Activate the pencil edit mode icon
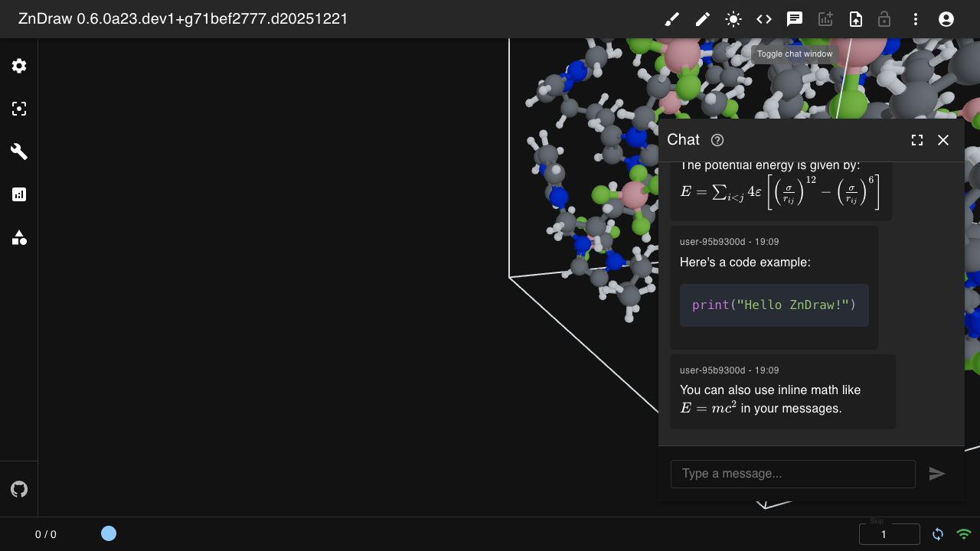 point(703,19)
